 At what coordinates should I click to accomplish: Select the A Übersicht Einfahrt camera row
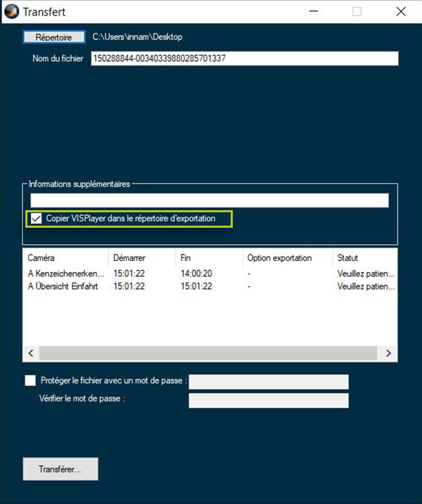pos(67,287)
